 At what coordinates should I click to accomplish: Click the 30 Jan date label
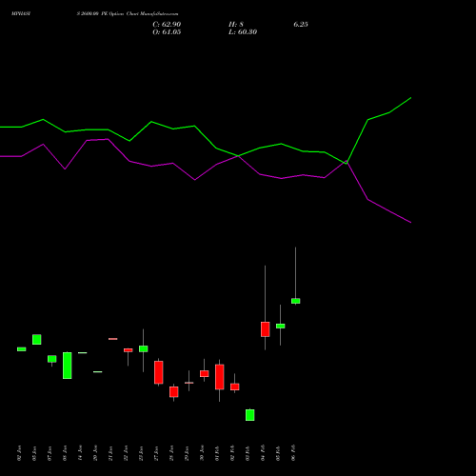[x=202, y=453]
